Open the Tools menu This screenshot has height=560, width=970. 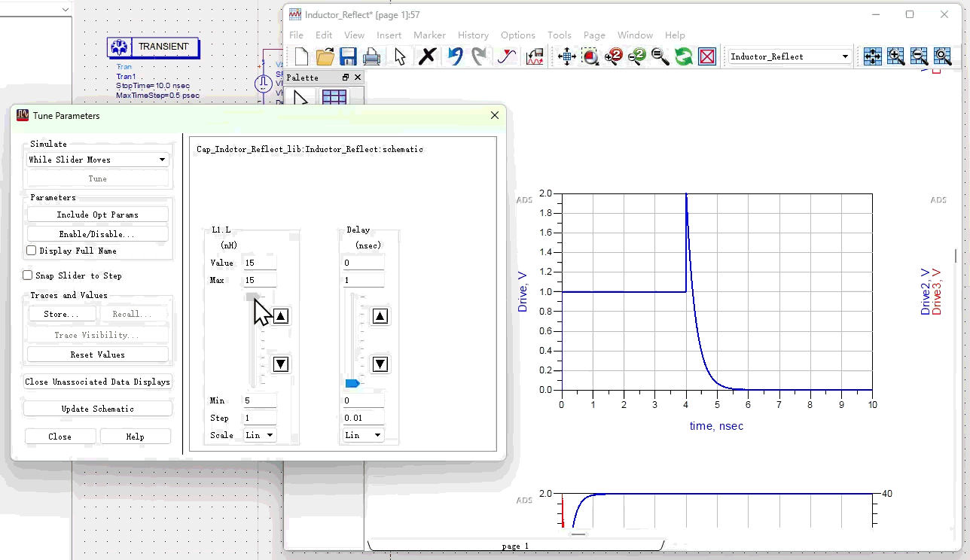click(560, 35)
